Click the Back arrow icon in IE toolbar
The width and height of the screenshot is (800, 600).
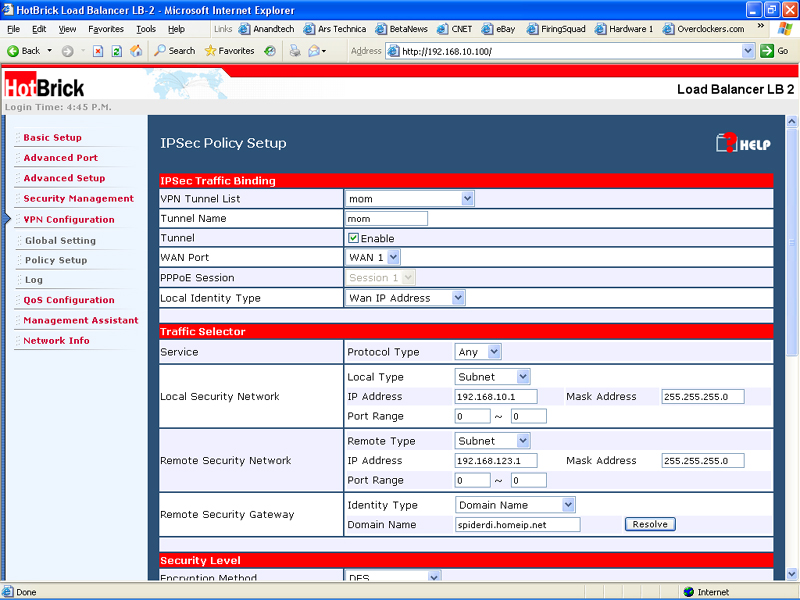(x=13, y=51)
